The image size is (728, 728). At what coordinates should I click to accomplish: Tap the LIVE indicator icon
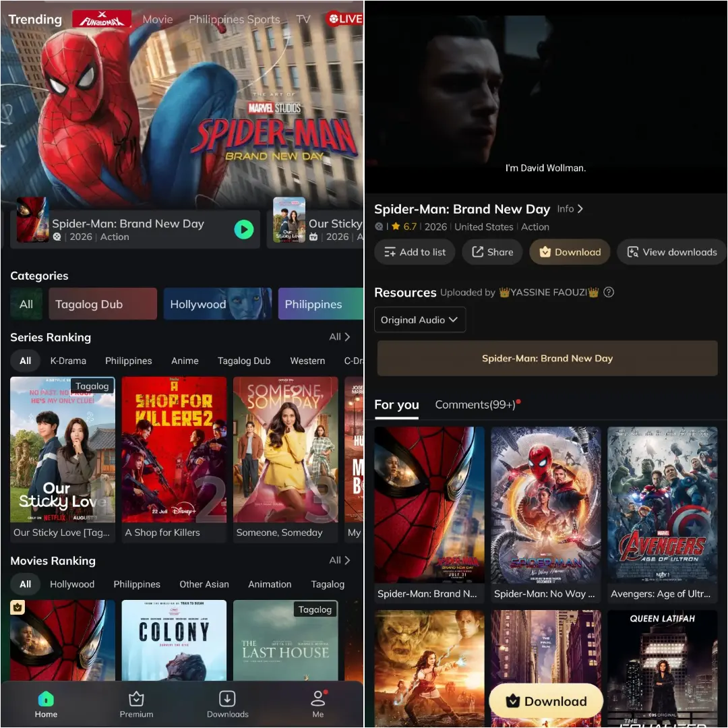pos(344,19)
